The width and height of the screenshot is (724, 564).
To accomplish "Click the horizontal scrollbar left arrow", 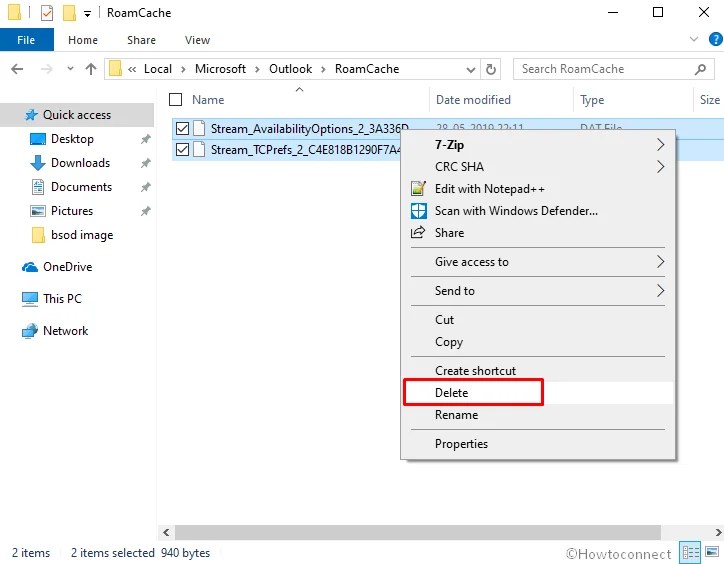I will [166, 532].
